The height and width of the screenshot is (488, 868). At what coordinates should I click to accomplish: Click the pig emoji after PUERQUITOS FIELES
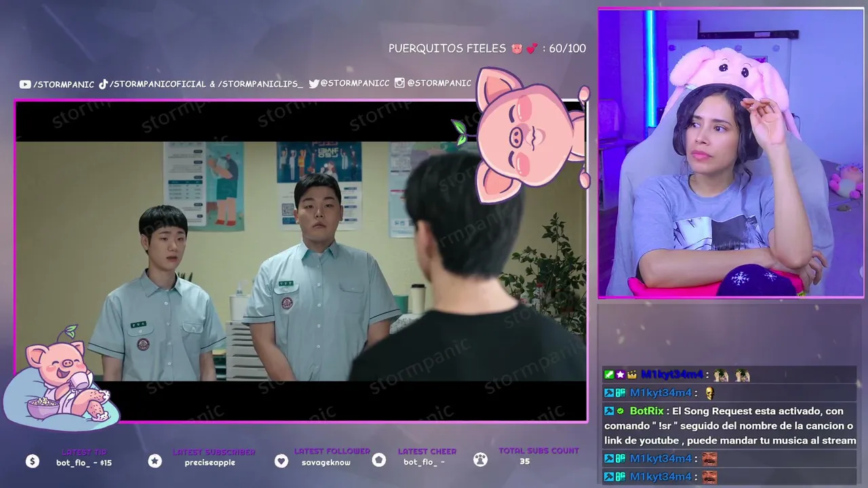point(517,49)
